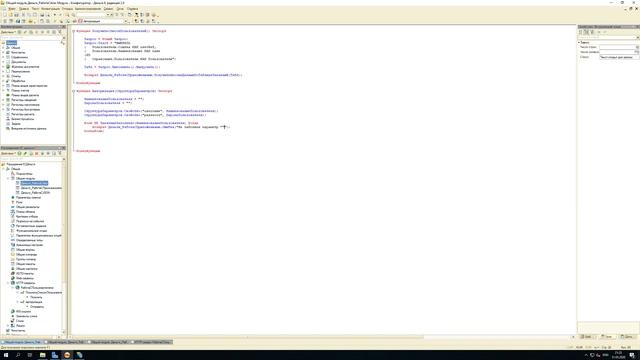Select the Деньги_РаботаСJSON module
This screenshot has height=360, width=640.
[36, 193]
